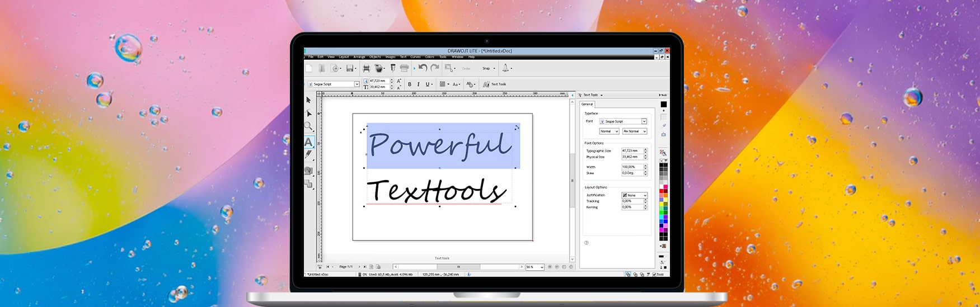Click the Snap button
The width and height of the screenshot is (980, 307).
486,68
